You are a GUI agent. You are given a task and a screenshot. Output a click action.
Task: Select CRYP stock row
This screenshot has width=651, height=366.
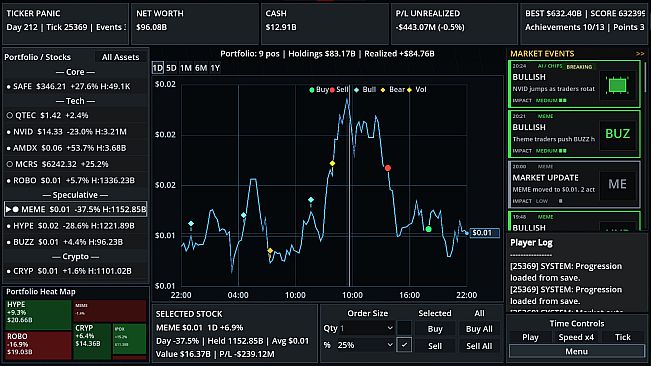(x=76, y=271)
